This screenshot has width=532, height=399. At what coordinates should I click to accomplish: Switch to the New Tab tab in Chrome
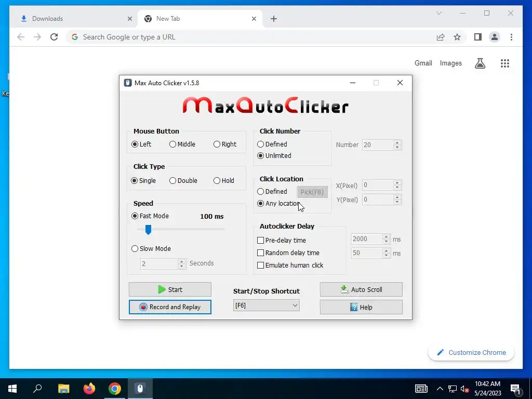(200, 19)
